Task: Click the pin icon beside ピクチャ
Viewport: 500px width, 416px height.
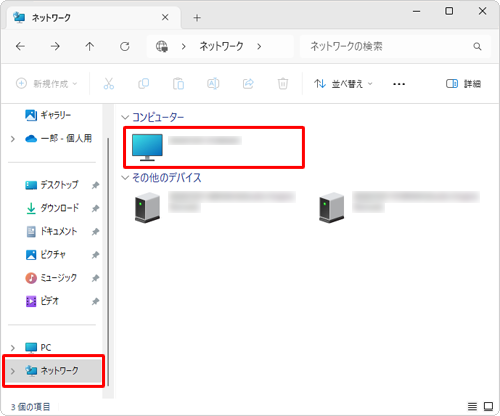Action: [95, 255]
